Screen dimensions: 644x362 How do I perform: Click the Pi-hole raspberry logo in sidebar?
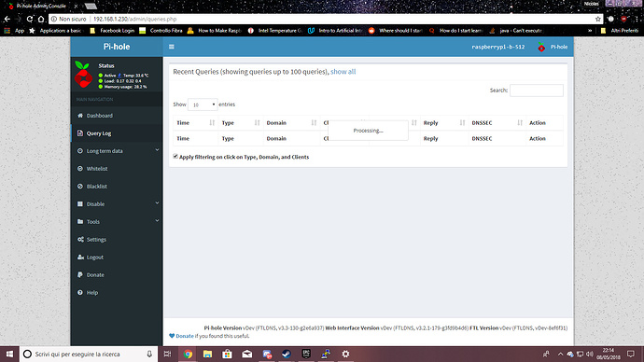click(83, 75)
